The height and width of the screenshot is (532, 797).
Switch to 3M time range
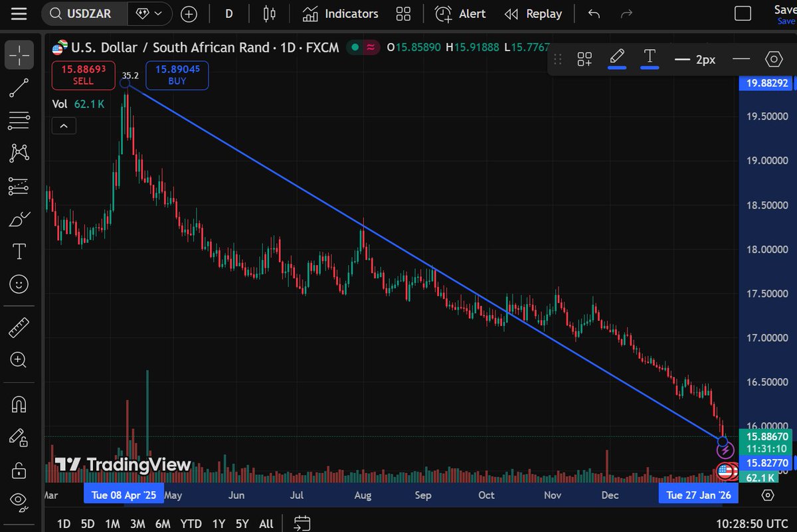point(137,523)
